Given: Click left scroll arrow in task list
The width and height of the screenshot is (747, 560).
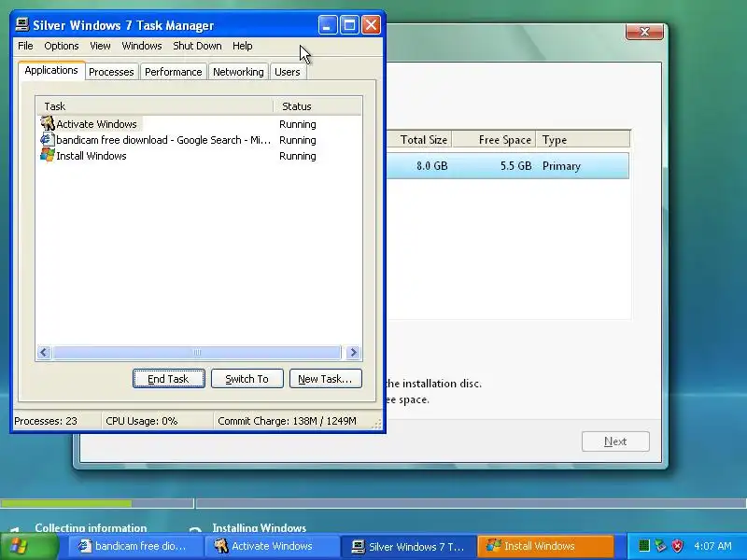Looking at the screenshot, I should (44, 353).
